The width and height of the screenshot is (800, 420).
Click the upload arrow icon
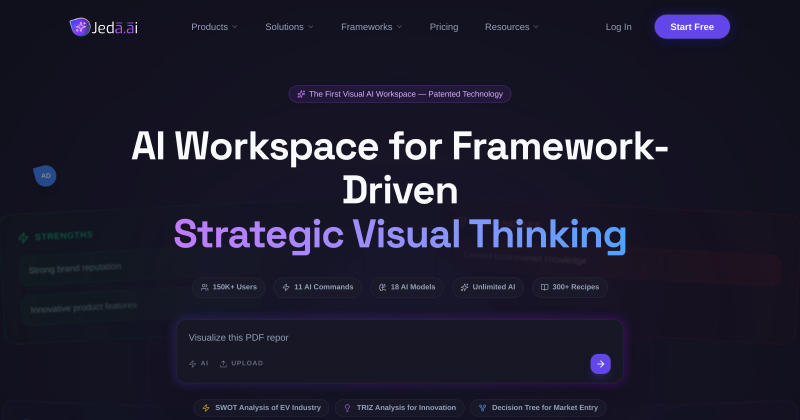point(223,364)
